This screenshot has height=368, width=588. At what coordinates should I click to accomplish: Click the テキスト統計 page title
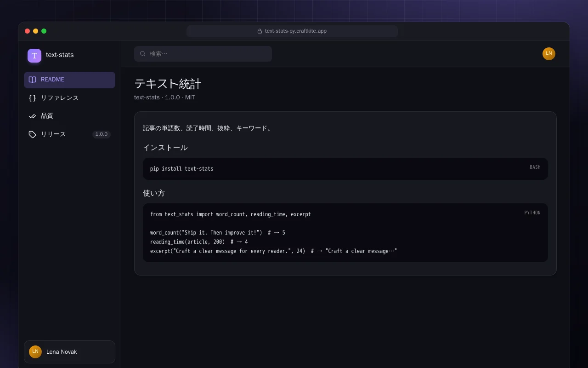pyautogui.click(x=168, y=84)
